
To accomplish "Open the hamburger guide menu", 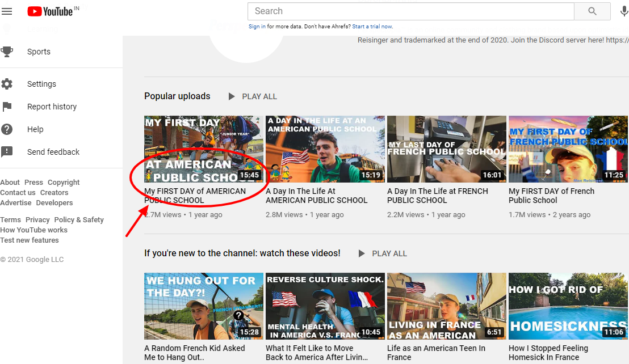I will point(7,11).
